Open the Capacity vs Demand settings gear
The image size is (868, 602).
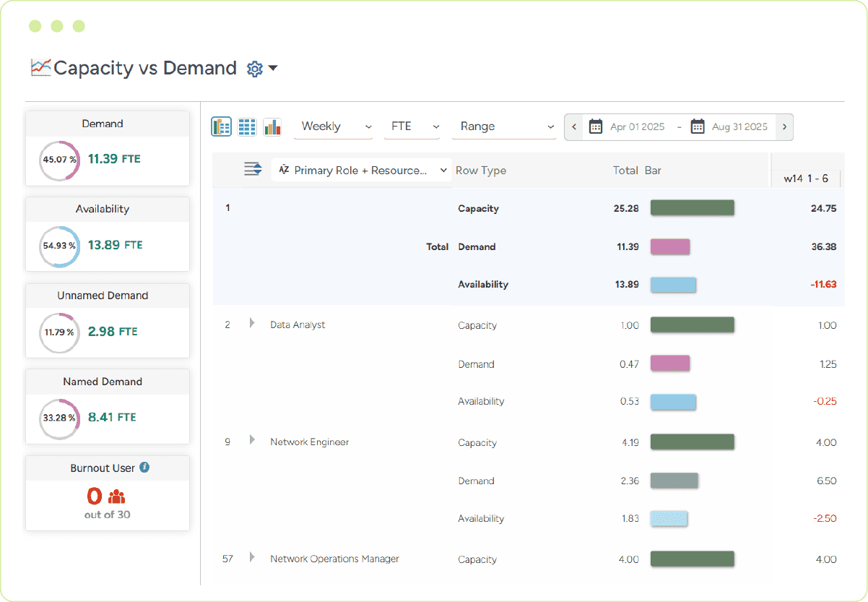click(253, 68)
